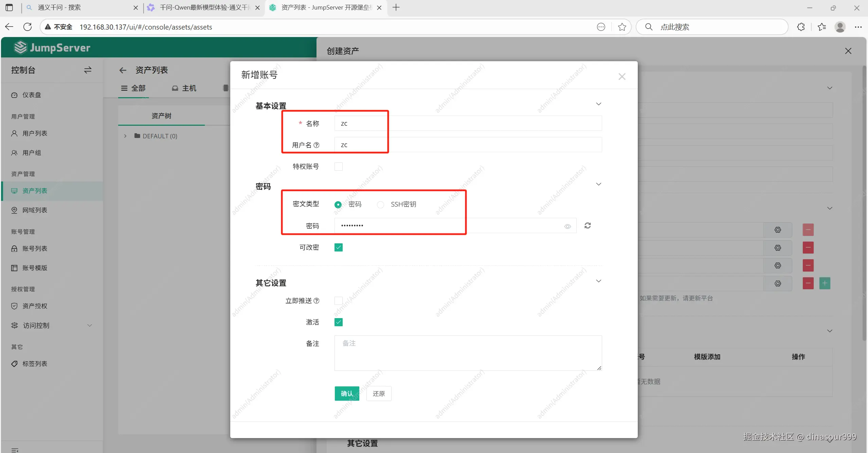
Task: Click the username help question mark icon
Action: point(317,145)
